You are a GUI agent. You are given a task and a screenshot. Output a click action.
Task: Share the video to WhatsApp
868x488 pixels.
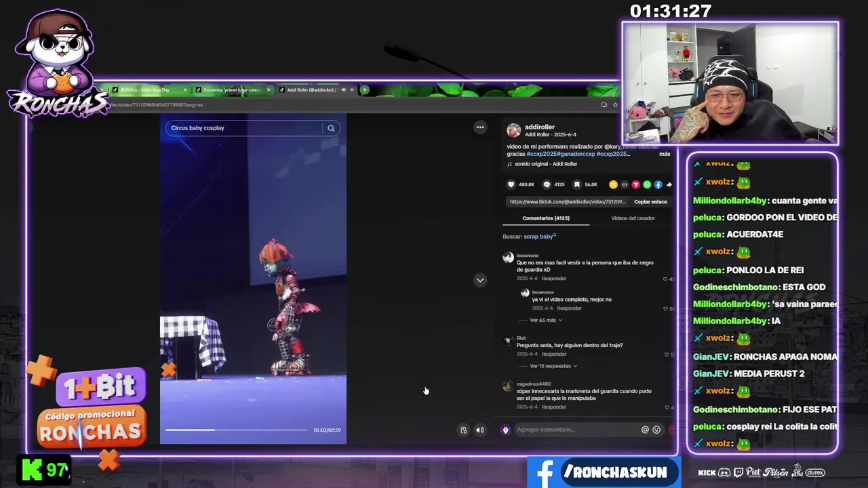[647, 184]
